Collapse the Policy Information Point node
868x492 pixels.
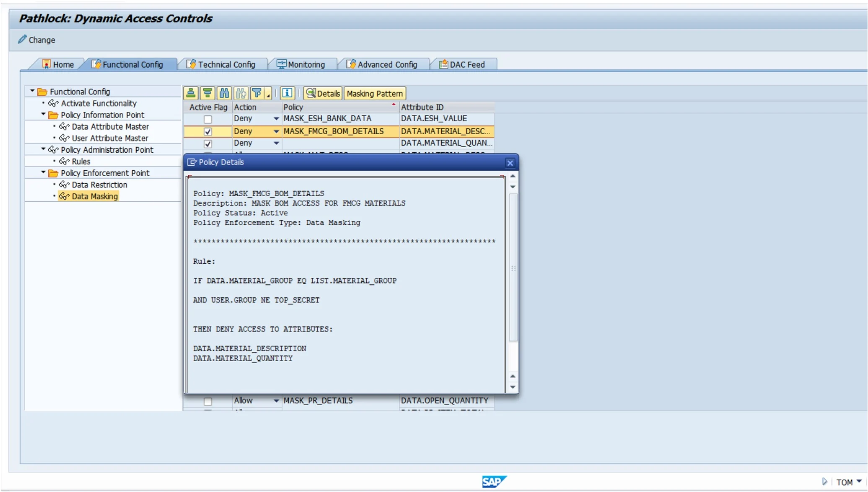pyautogui.click(x=43, y=114)
